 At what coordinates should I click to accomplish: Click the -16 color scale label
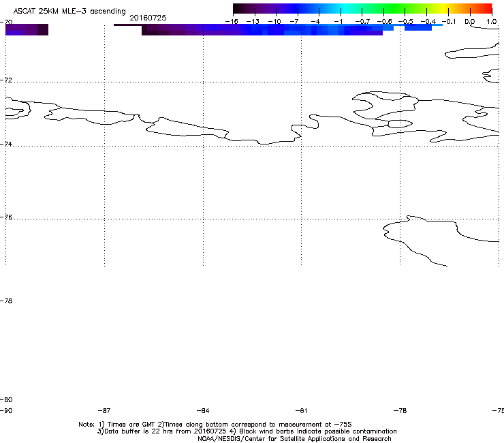[x=232, y=22]
